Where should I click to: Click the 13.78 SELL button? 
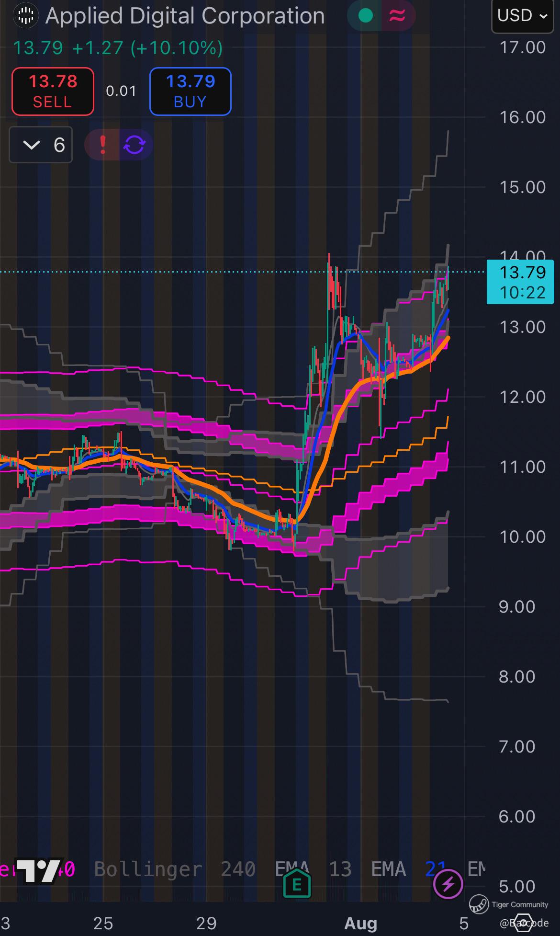tap(53, 91)
